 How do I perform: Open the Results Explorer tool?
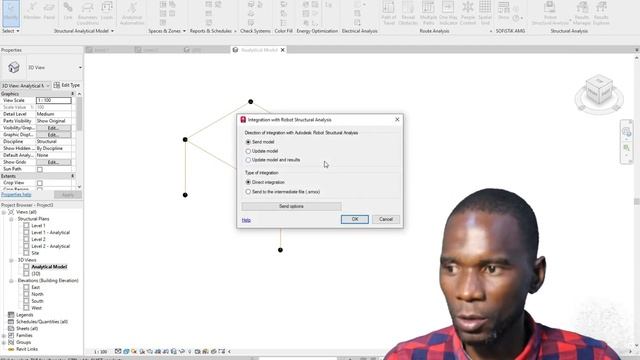point(601,12)
